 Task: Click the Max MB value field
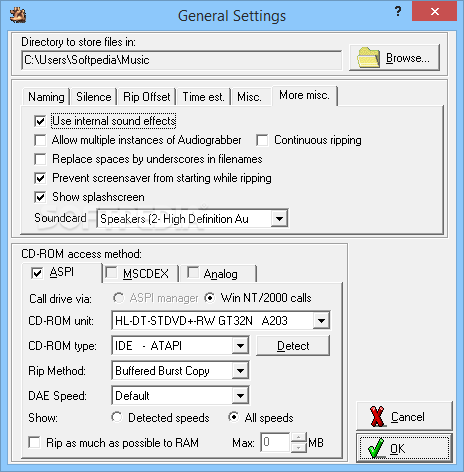275,442
